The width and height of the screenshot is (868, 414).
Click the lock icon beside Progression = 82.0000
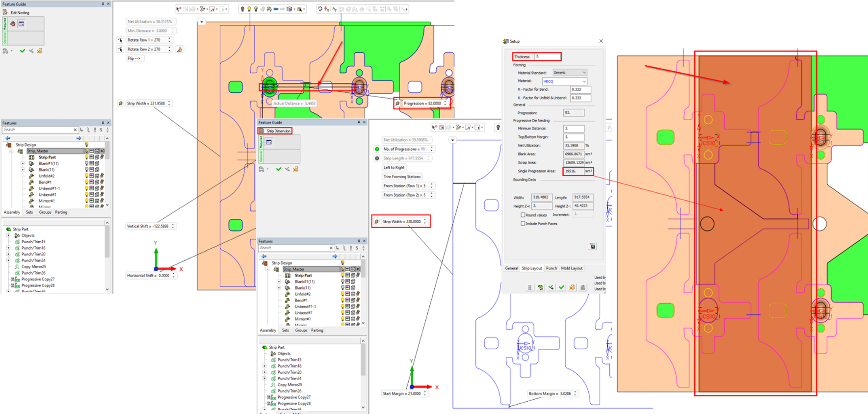coord(397,103)
